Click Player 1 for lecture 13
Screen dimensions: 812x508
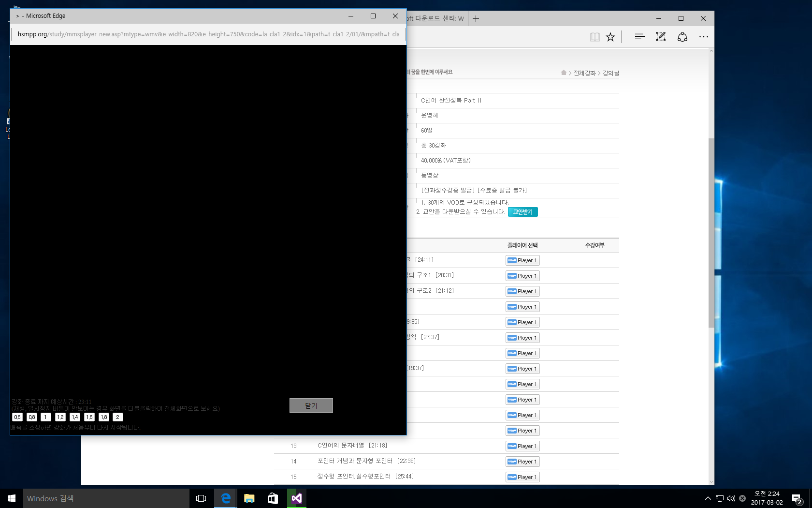522,446
